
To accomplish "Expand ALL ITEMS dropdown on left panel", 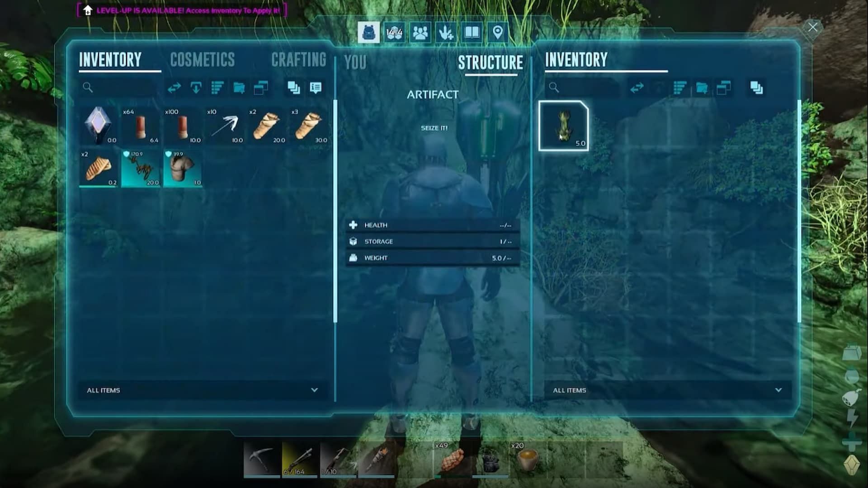I will [314, 389].
